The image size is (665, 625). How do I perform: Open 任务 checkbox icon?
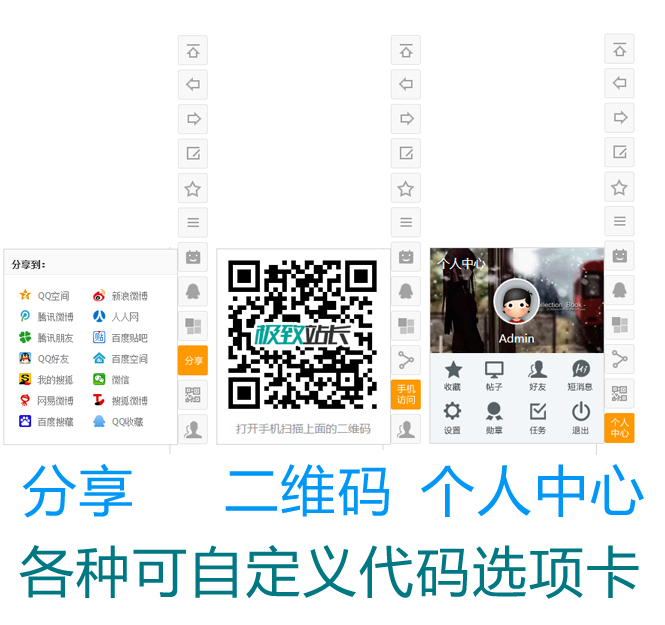point(537,418)
